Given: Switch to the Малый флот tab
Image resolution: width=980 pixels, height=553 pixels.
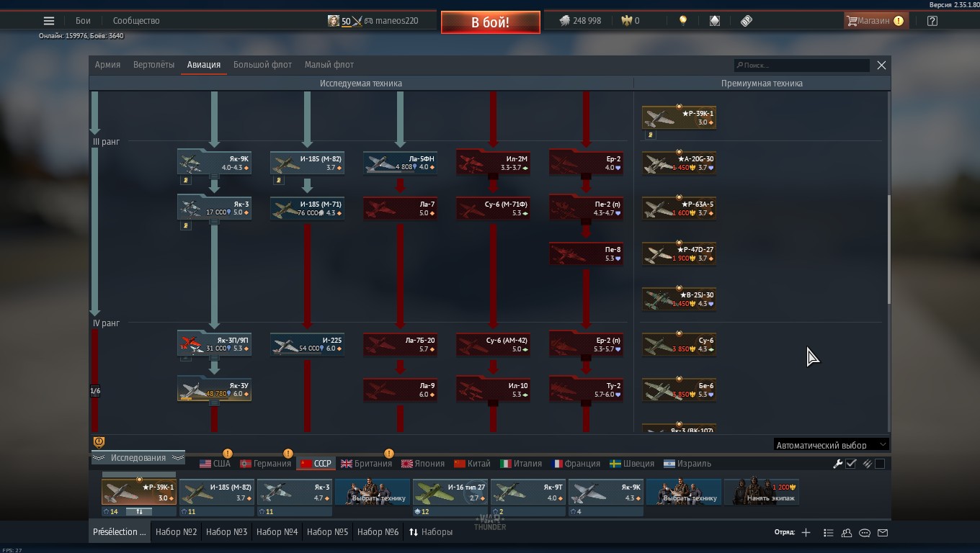Looking at the screenshot, I should 329,65.
